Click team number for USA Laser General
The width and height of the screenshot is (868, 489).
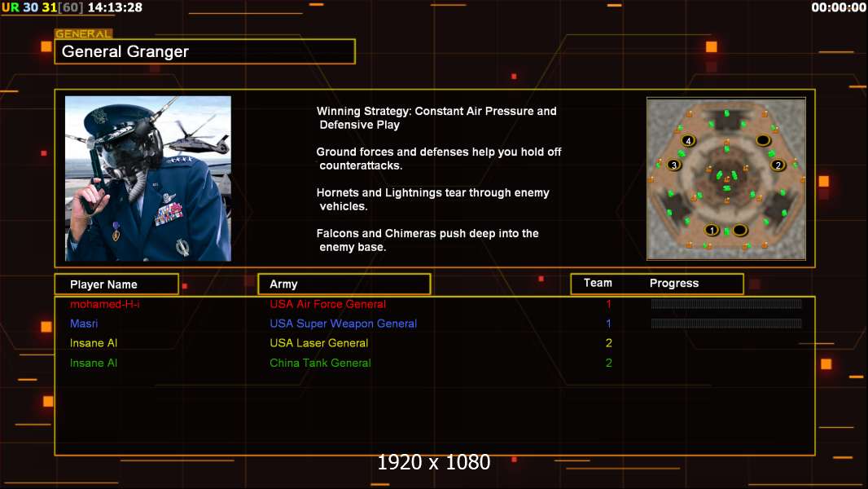click(x=608, y=343)
